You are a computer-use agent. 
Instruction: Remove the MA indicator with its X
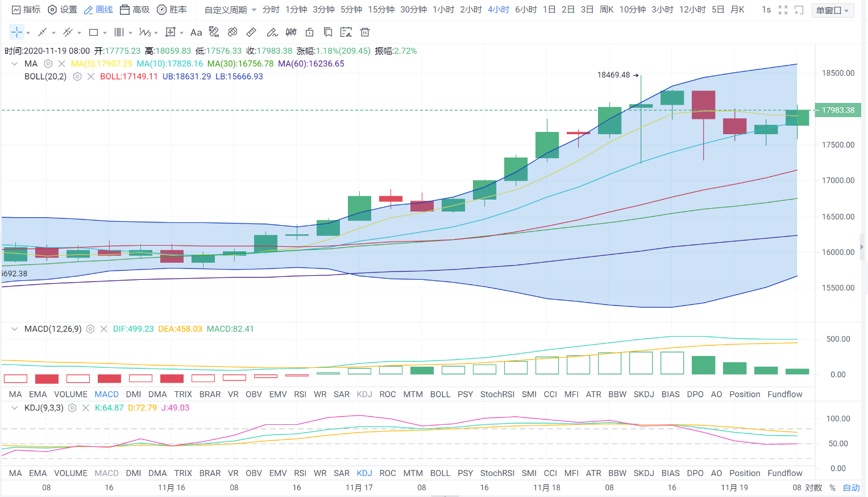pos(62,64)
